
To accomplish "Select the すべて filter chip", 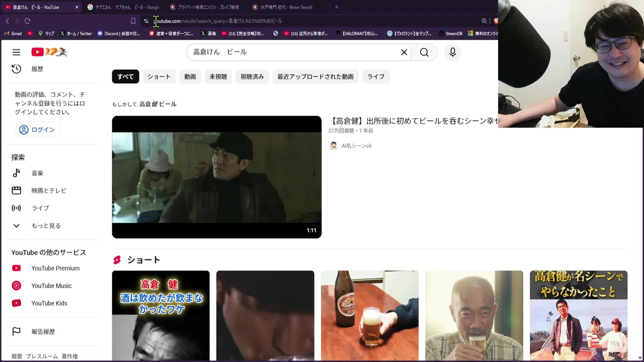I will pos(125,76).
